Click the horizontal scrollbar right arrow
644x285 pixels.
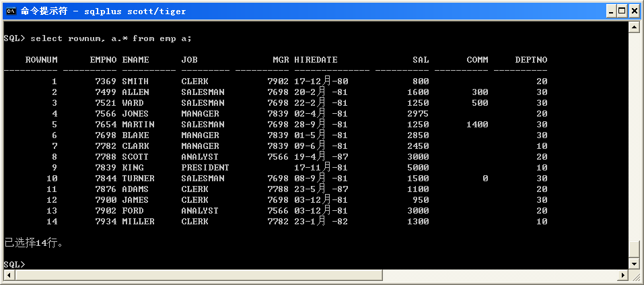(x=622, y=275)
